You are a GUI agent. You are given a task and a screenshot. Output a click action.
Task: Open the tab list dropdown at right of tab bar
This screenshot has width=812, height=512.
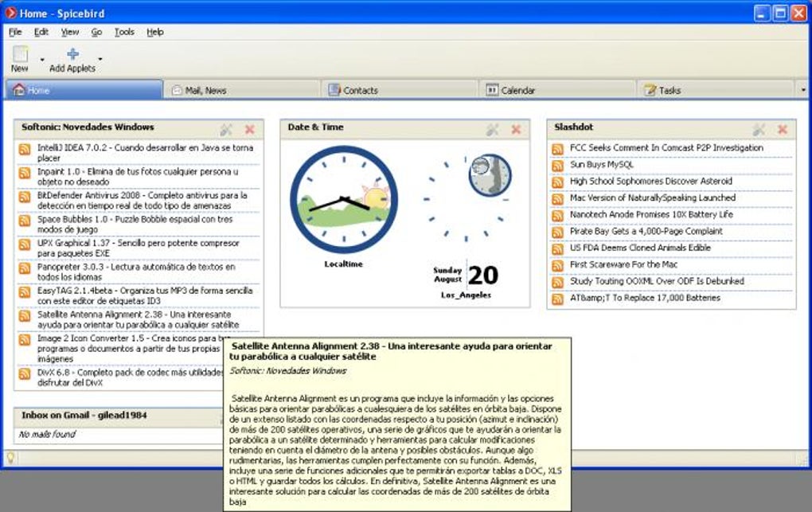tap(803, 90)
